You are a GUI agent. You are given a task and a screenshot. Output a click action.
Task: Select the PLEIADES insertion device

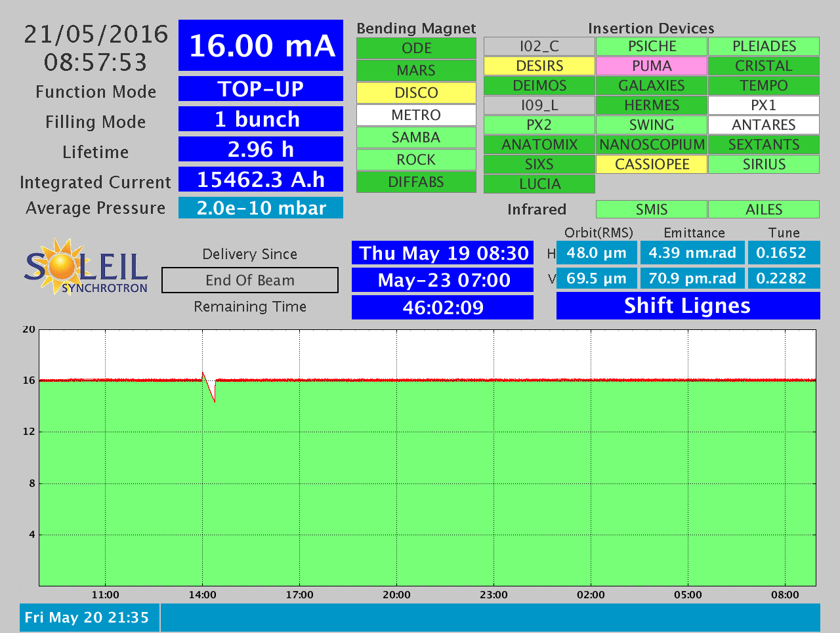click(x=764, y=47)
